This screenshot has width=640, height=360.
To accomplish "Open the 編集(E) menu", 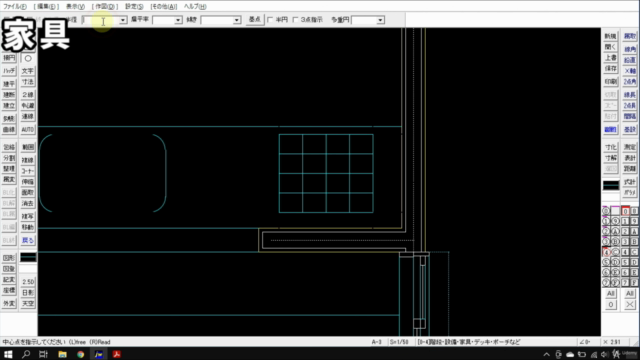I will [x=46, y=7].
